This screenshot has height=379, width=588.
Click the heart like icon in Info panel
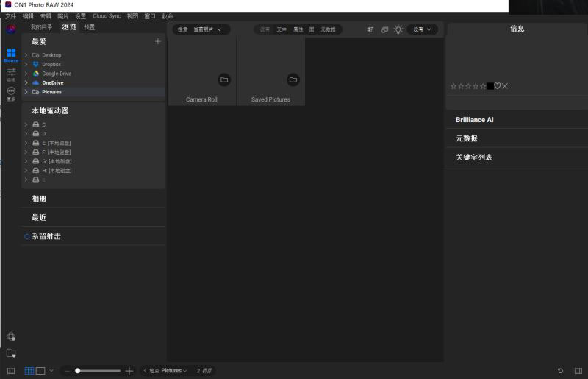497,86
